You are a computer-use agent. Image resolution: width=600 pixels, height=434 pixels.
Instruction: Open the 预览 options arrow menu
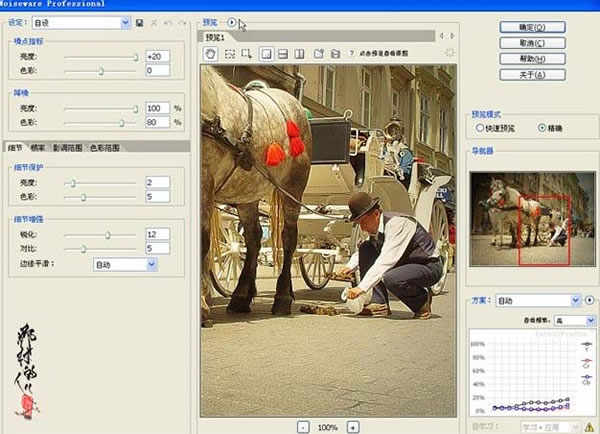click(x=232, y=23)
